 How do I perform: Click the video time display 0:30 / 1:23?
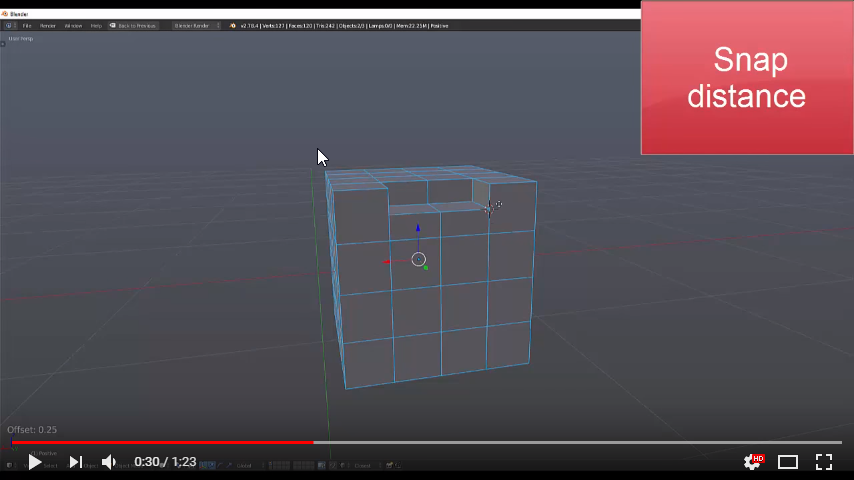[165, 462]
